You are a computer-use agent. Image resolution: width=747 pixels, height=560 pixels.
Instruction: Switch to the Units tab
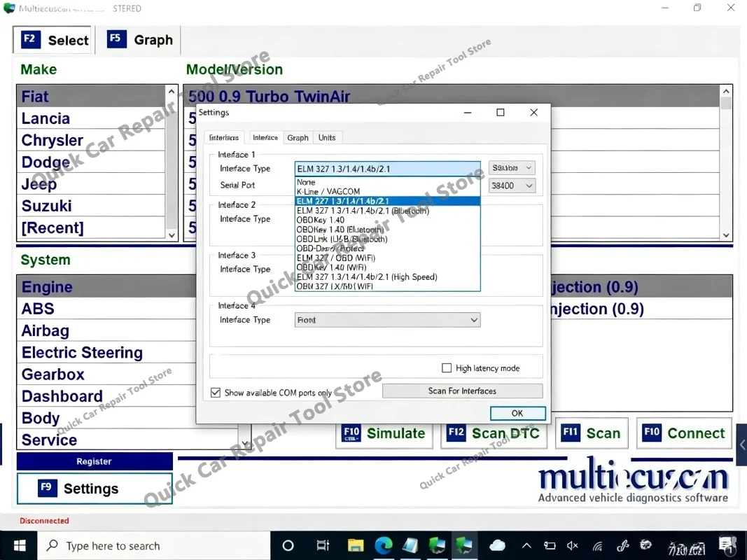pos(327,138)
